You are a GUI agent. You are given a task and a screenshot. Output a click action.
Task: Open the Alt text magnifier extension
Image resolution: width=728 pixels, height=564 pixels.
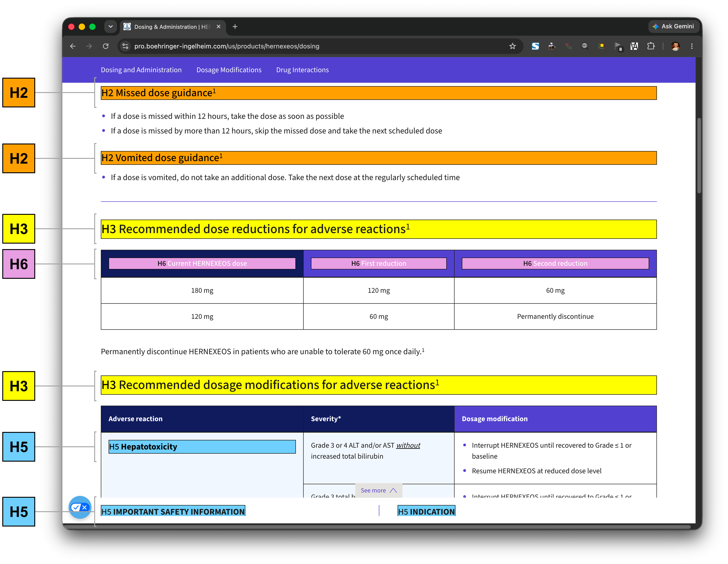[x=585, y=46]
